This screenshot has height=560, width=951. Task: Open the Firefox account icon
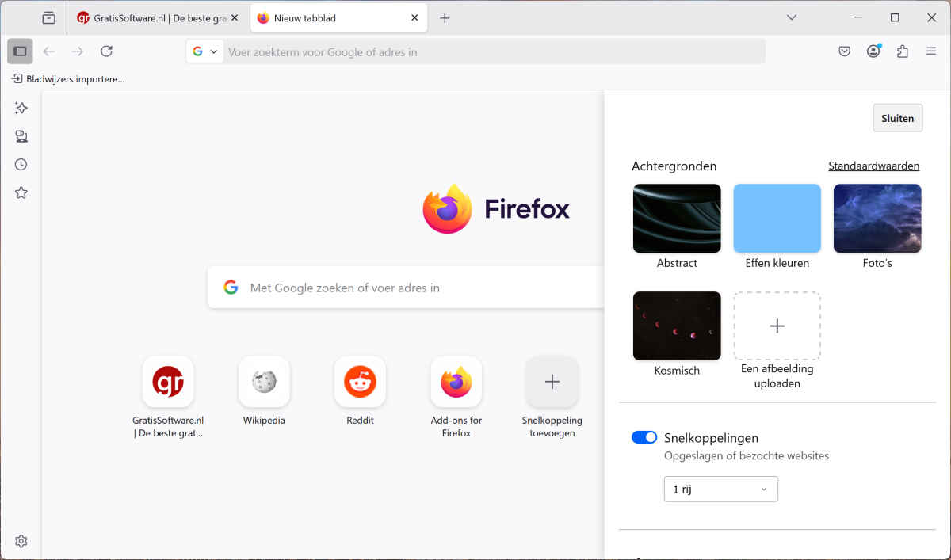[873, 51]
